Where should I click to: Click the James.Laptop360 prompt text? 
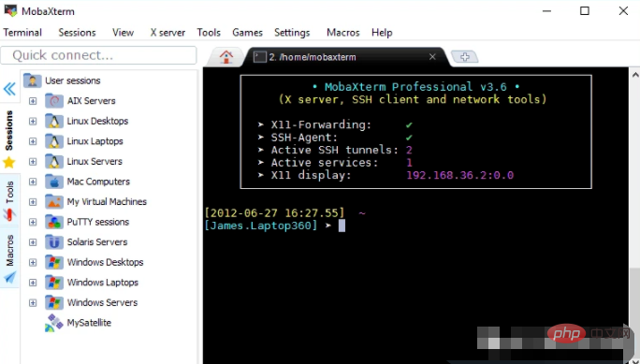tap(261, 226)
